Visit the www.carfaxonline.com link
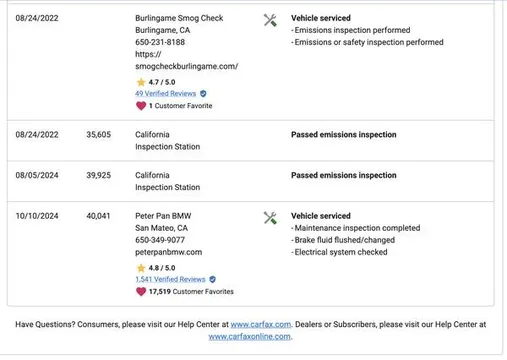The width and height of the screenshot is (507, 360). tap(249, 337)
